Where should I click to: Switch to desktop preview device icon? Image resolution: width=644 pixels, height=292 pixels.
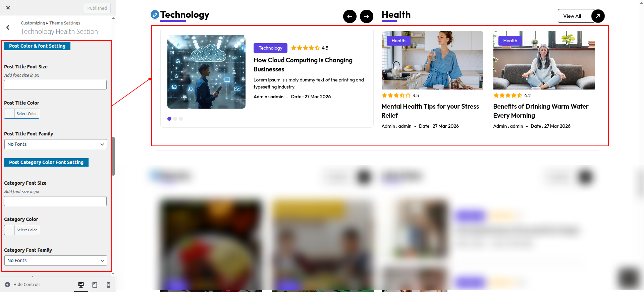[81, 285]
